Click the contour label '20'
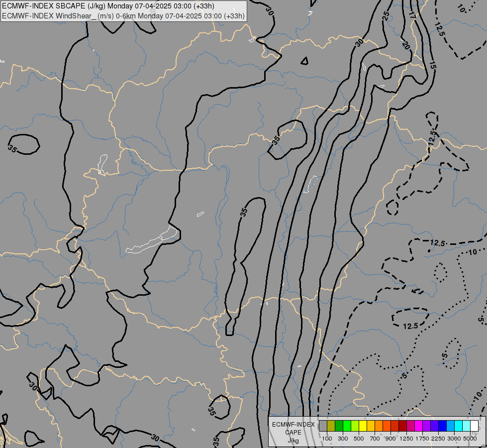 pos(405,45)
